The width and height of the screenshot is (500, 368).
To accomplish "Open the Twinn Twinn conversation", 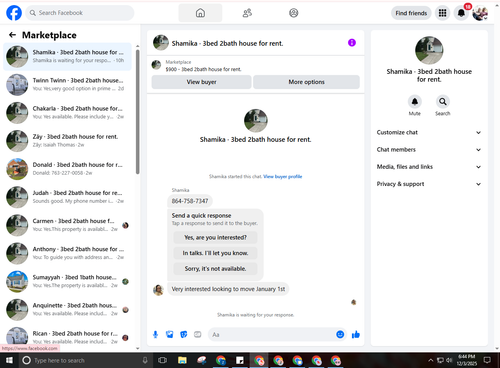I will (68, 84).
